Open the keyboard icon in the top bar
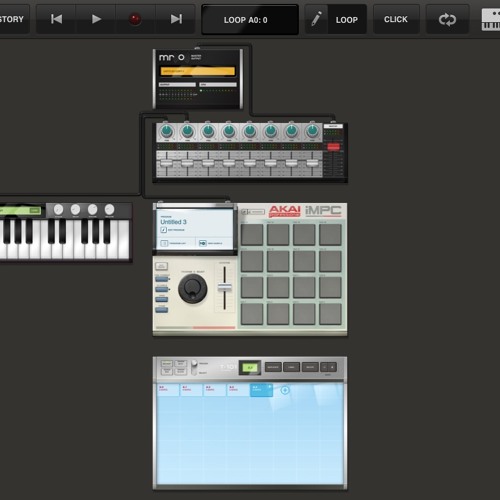The height and width of the screenshot is (500, 500). pyautogui.click(x=491, y=20)
